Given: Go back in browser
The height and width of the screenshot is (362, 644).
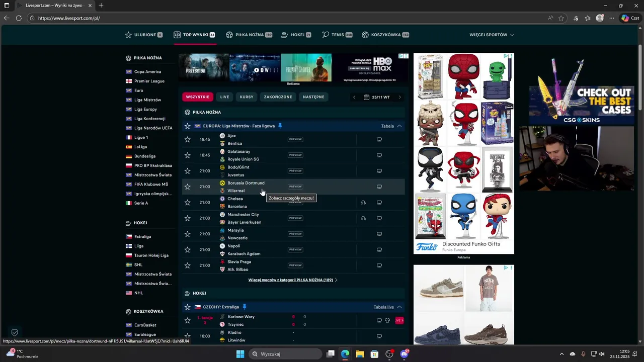Looking at the screenshot, I should click(7, 18).
